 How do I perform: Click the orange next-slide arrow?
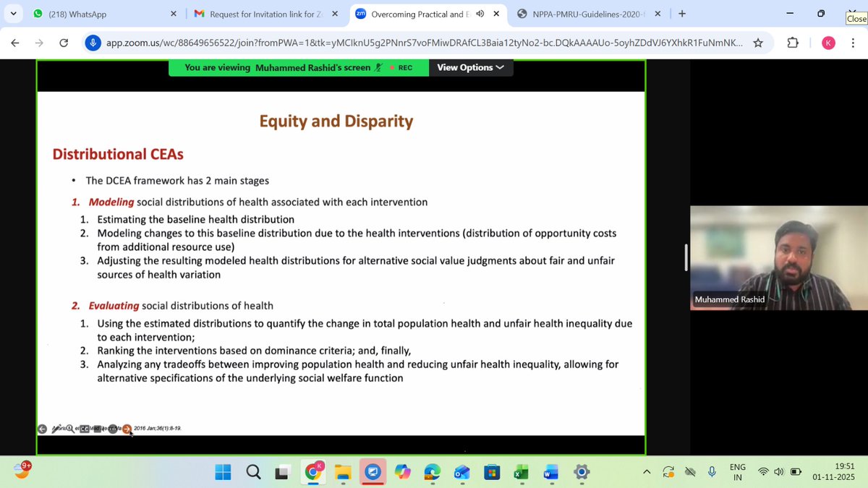click(127, 429)
